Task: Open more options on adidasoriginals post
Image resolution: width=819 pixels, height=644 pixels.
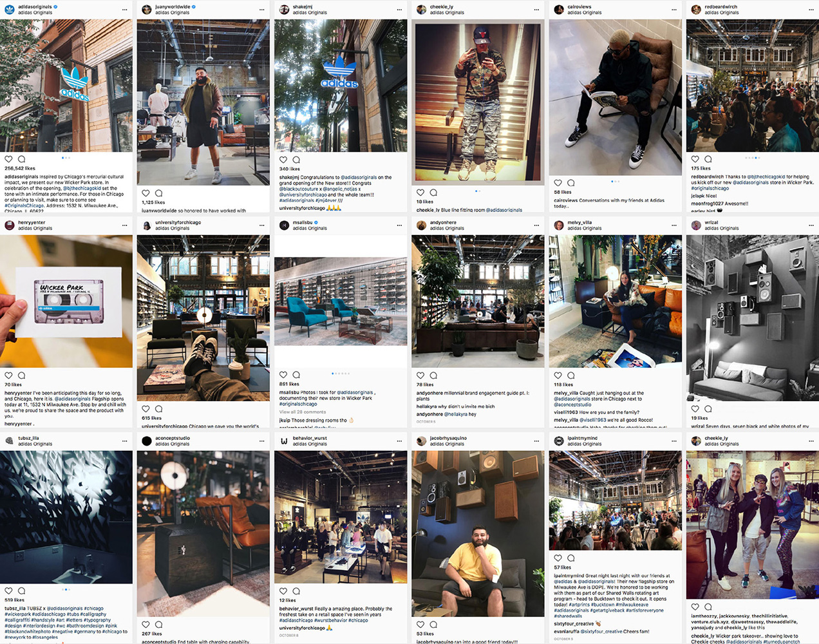Action: [125, 10]
